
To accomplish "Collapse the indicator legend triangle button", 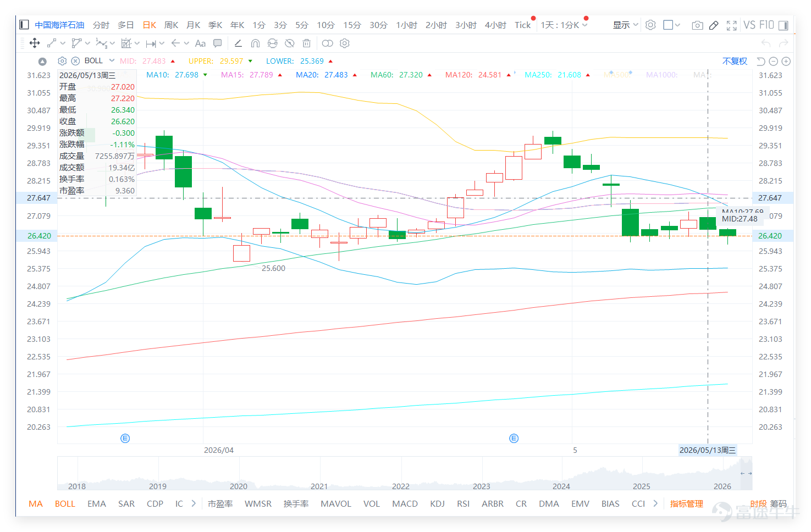I will pos(42,61).
